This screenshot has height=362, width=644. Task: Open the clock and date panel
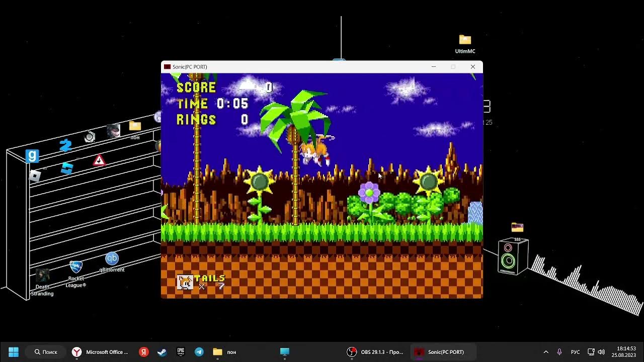(623, 352)
